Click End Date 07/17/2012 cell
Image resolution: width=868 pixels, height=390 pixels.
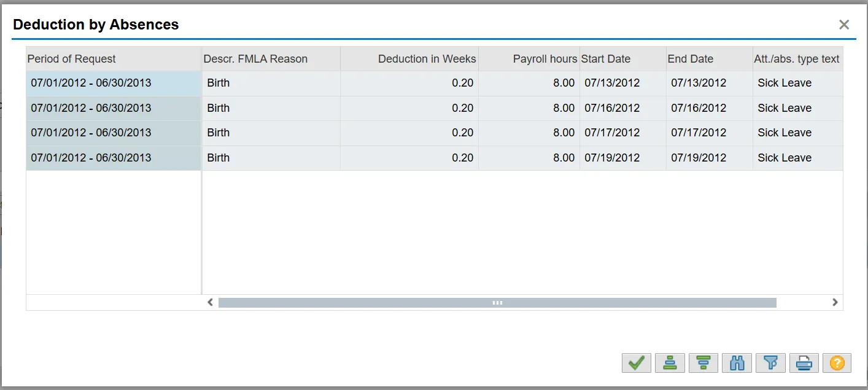[x=710, y=133]
